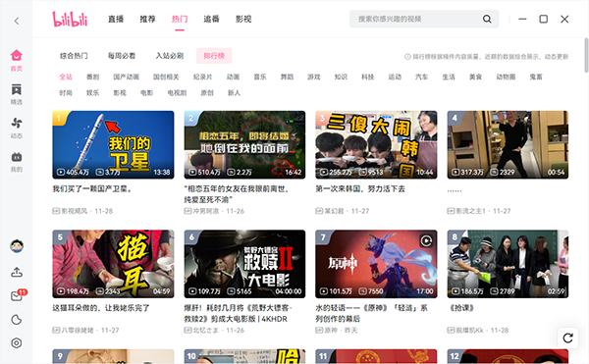Open rank 4 dancing man video thumbnail
Viewport: 589px width, 364px height.
point(508,145)
